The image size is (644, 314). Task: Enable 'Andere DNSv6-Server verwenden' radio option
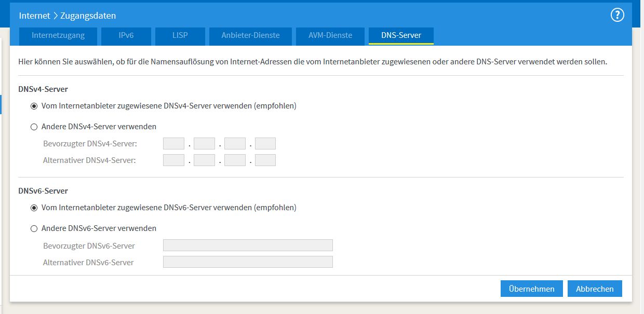[x=34, y=228]
